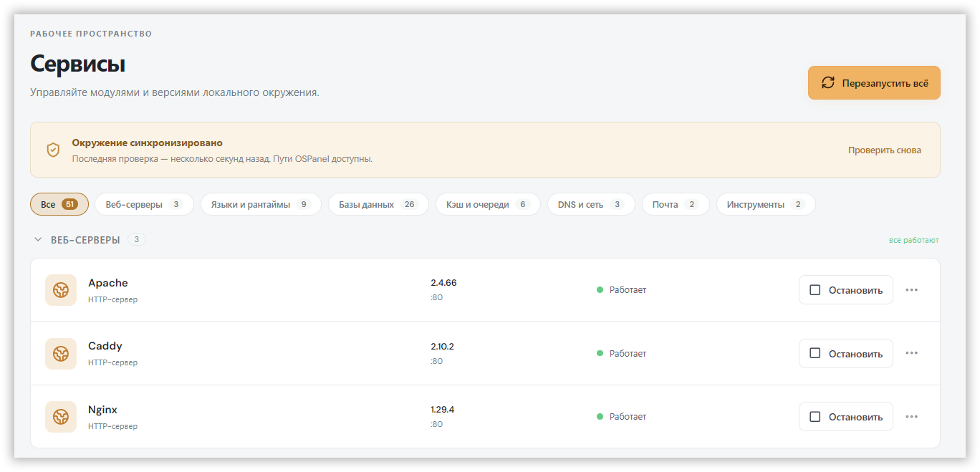
Task: Click the Окружение синхронизировано heading
Action: pyautogui.click(x=147, y=143)
